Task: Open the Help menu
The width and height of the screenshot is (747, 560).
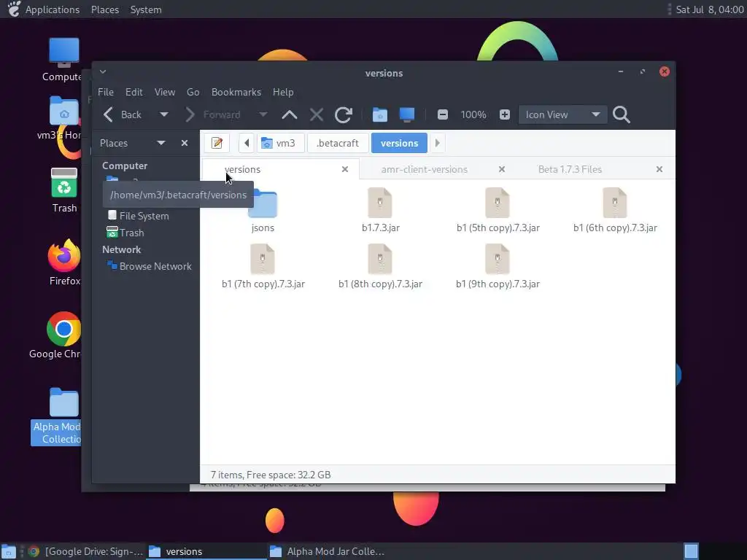Action: pos(283,92)
